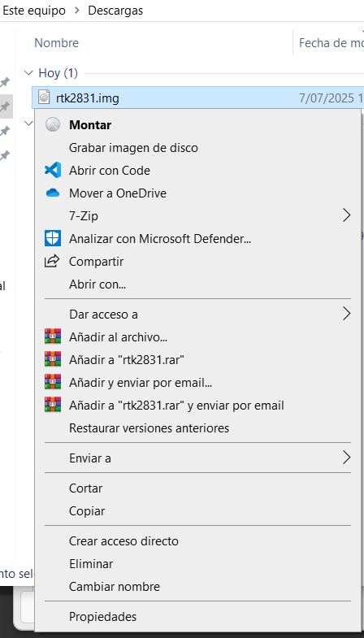Click the 7/07/2025 date cell
Image resolution: width=364 pixels, height=638 pixels.
point(331,98)
